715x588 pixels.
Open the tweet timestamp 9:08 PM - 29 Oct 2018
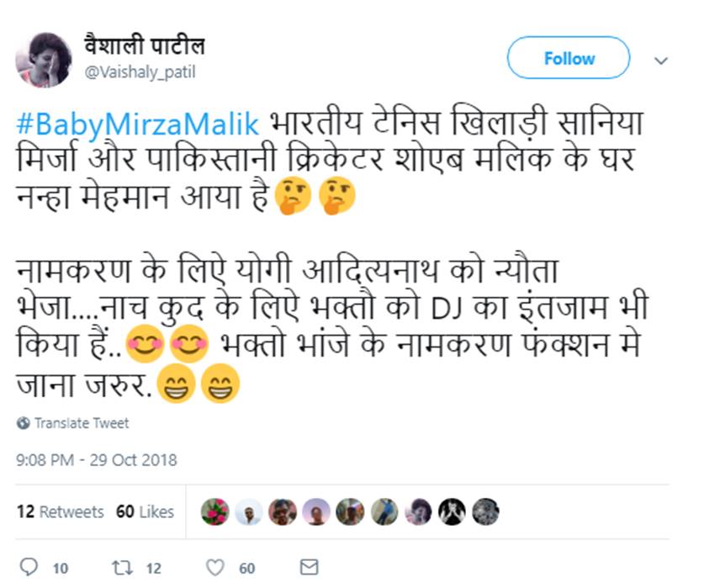pos(97,460)
